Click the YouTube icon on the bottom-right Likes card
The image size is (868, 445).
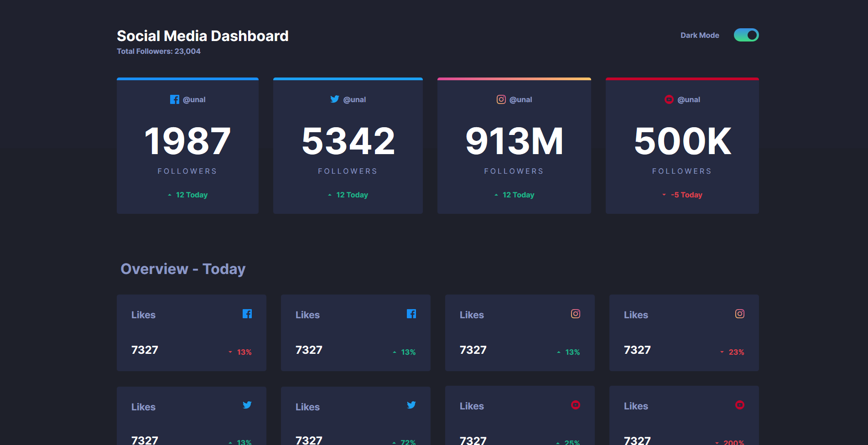tap(740, 405)
